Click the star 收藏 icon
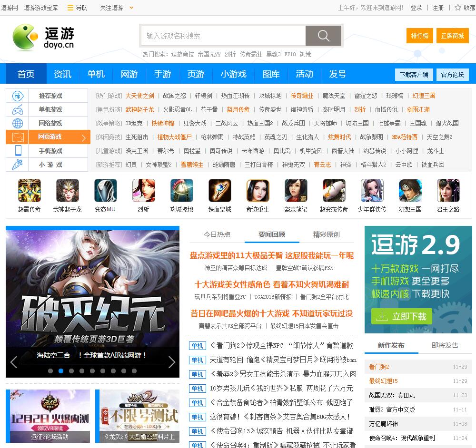The image size is (476, 448). point(457,8)
